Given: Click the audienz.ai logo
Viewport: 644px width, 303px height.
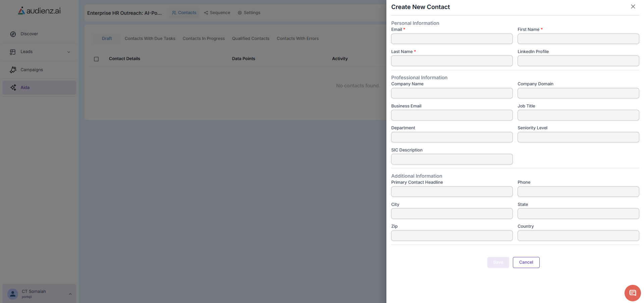Looking at the screenshot, I should tap(39, 11).
